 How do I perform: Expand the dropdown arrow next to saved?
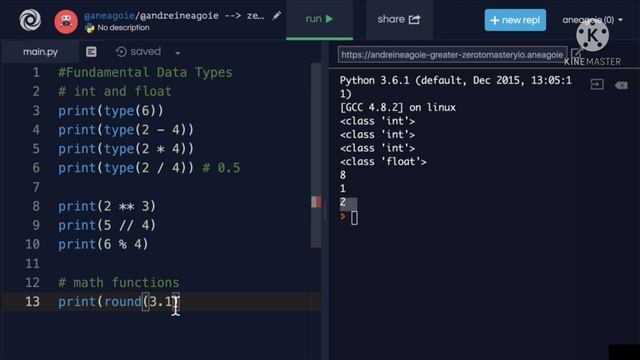tap(178, 53)
